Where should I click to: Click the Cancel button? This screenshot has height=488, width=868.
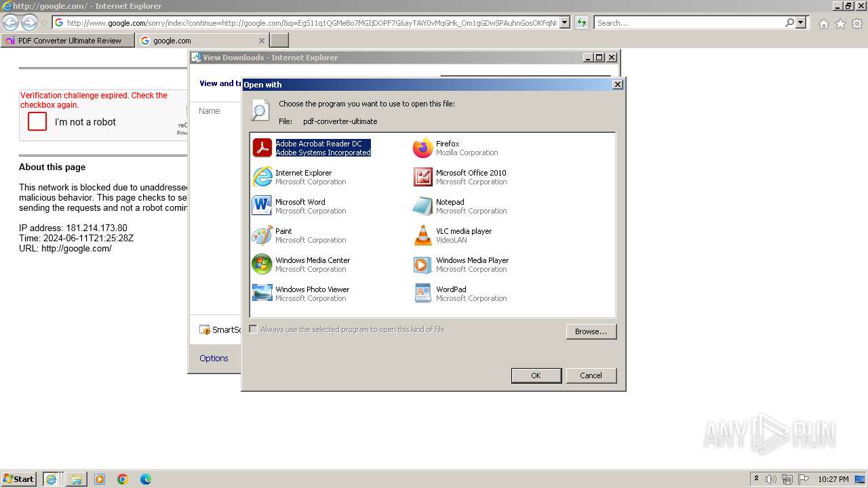pyautogui.click(x=591, y=375)
